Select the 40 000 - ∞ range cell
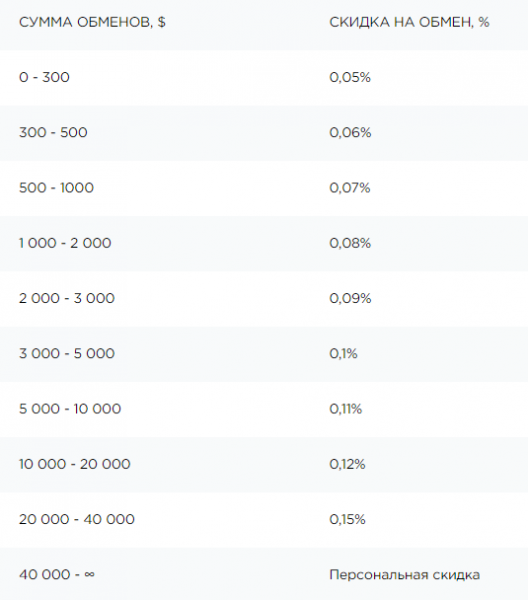Viewport: 528px width, 600px height. point(57,574)
